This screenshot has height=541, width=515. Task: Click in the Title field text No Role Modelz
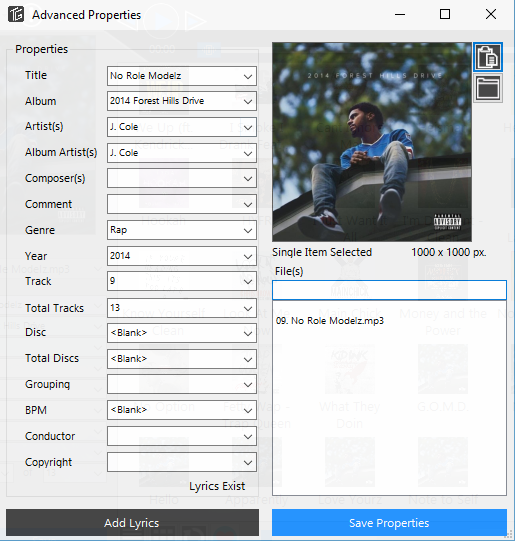point(145,76)
